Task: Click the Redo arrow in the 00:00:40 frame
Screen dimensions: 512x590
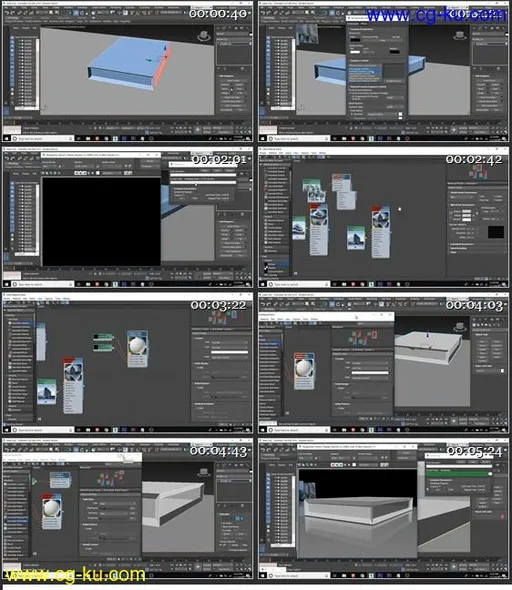Action: (x=13, y=12)
